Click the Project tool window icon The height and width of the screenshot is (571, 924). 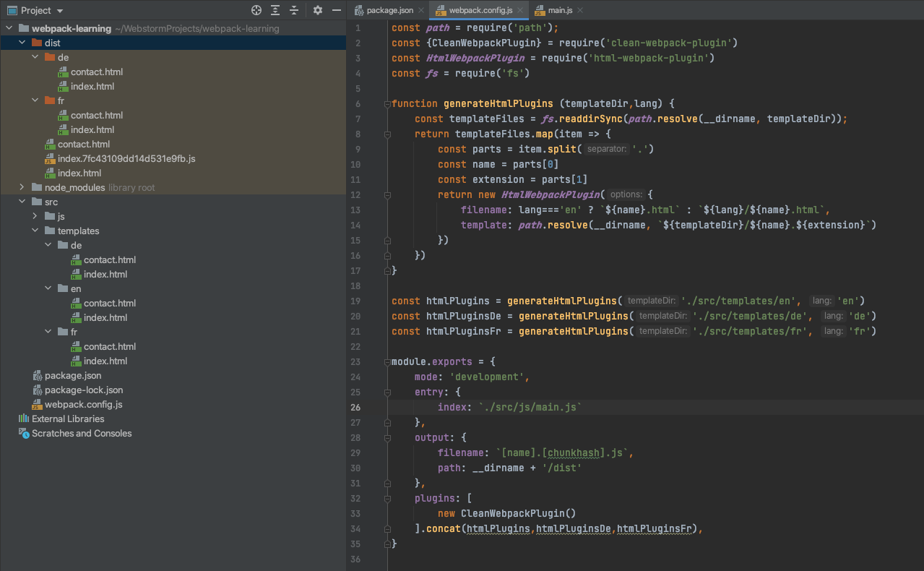click(12, 11)
